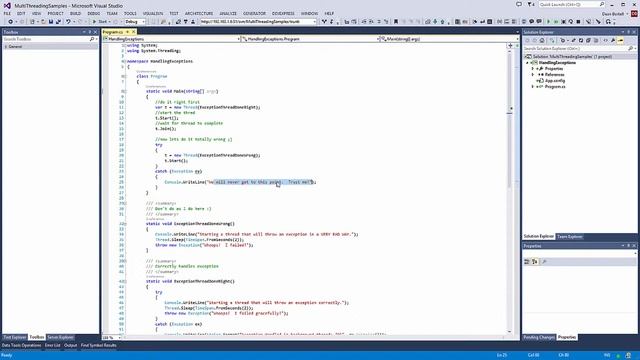Open the Main(string[] args) member dropdown
The image size is (640, 360).
tap(448, 39)
